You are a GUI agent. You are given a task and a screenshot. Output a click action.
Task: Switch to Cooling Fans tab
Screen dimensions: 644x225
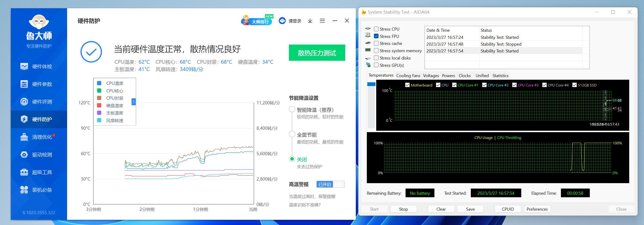[x=408, y=75]
